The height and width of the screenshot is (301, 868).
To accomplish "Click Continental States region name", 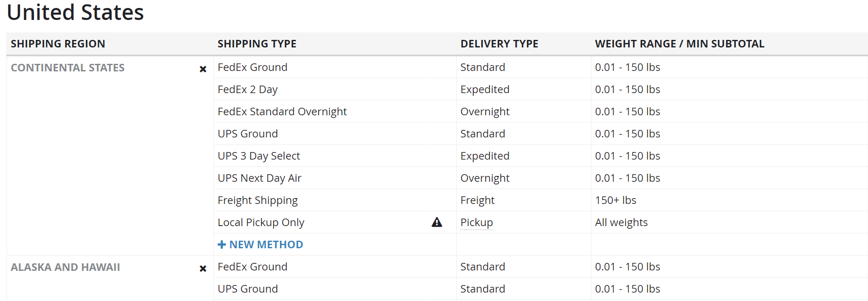I will (67, 68).
